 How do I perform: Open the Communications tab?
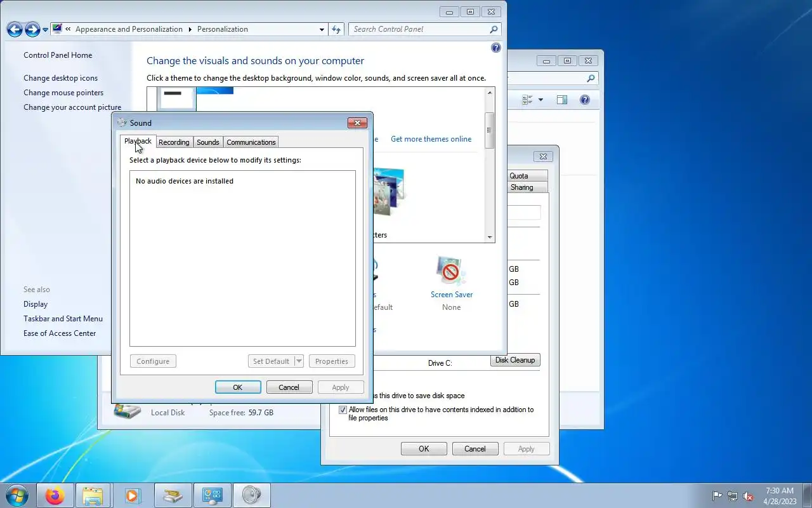[x=251, y=142]
